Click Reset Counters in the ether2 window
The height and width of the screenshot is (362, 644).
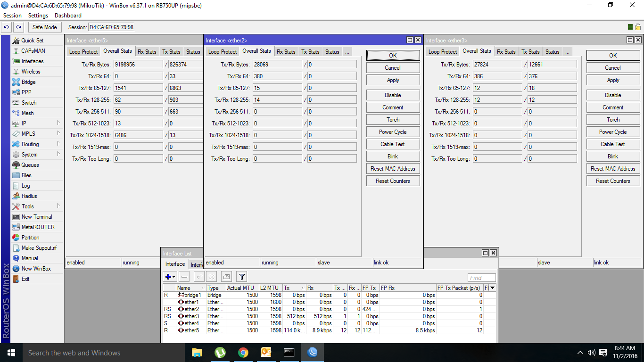(393, 181)
